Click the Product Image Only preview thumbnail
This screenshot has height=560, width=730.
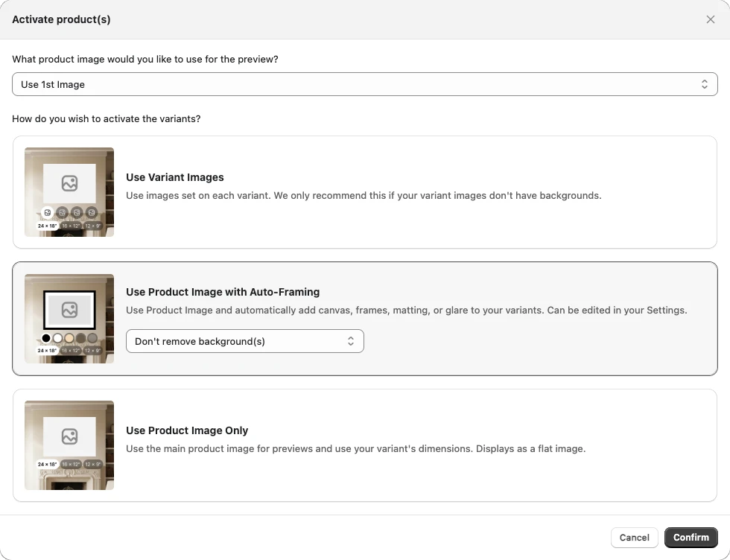click(x=69, y=445)
